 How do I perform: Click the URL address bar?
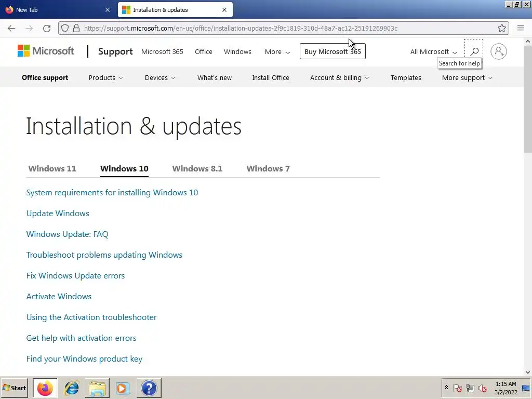coord(283,28)
